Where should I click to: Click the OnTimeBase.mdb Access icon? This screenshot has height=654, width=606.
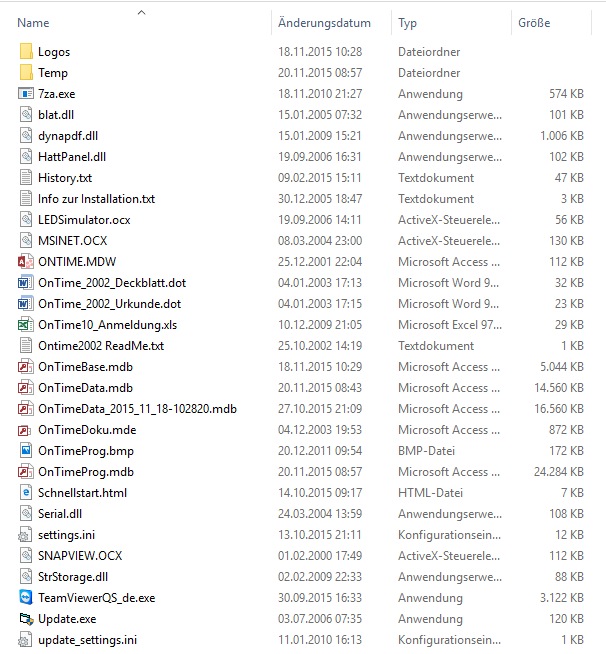[x=26, y=367]
